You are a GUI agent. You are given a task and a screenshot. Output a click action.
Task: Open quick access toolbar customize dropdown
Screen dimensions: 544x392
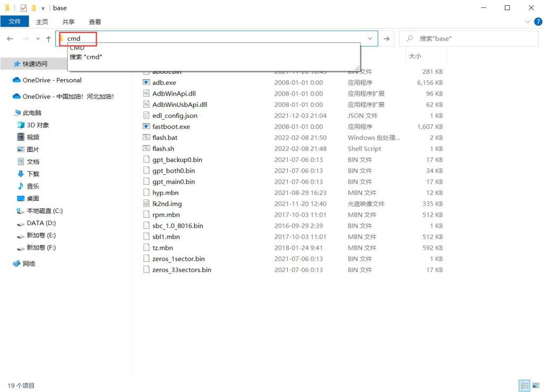(x=42, y=8)
